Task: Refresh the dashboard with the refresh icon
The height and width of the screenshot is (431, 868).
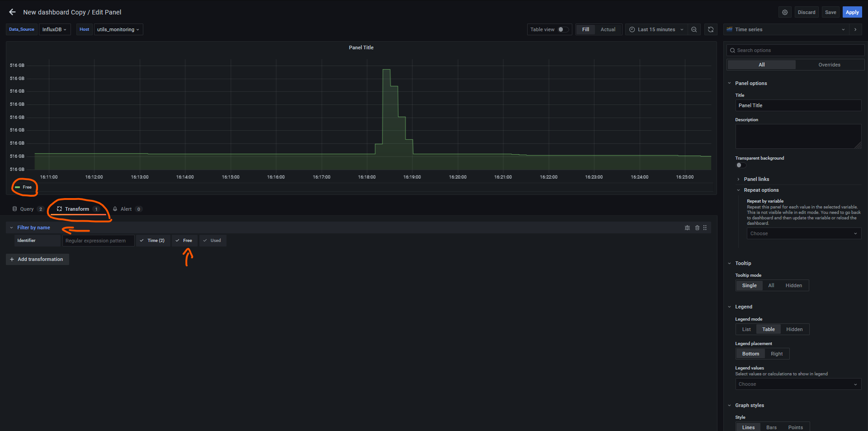Action: point(711,29)
